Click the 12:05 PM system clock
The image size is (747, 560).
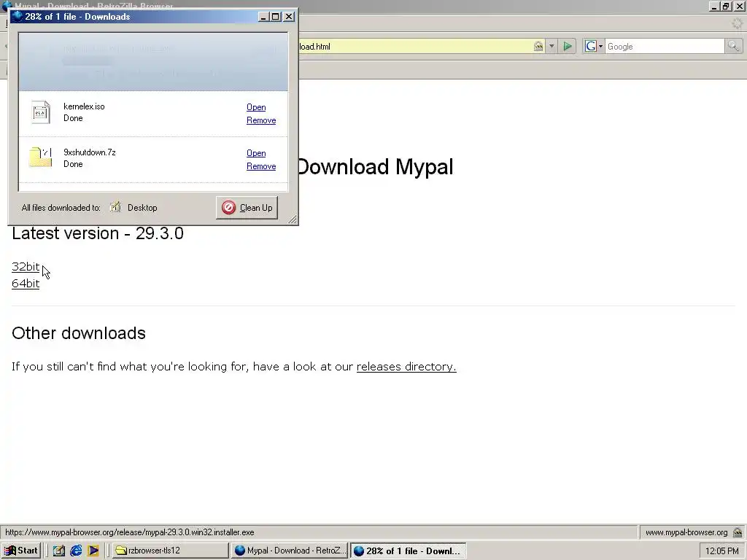[721, 551]
